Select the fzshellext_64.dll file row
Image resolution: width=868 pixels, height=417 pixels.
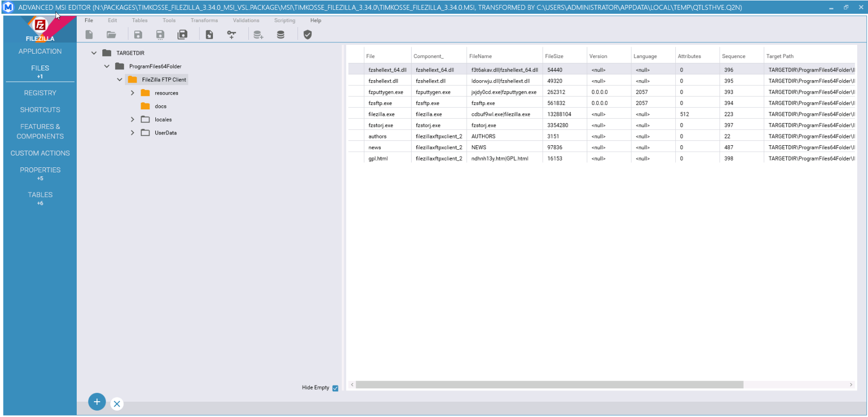602,70
